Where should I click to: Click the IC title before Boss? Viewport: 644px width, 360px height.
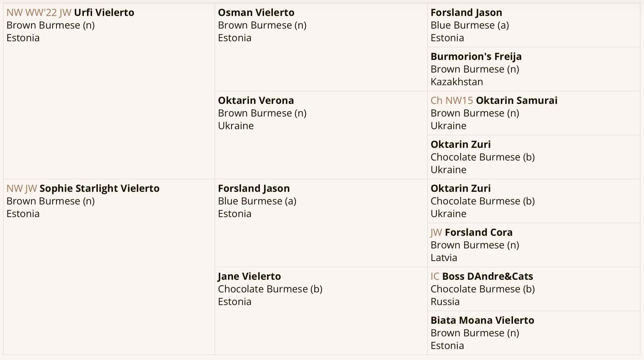435,276
